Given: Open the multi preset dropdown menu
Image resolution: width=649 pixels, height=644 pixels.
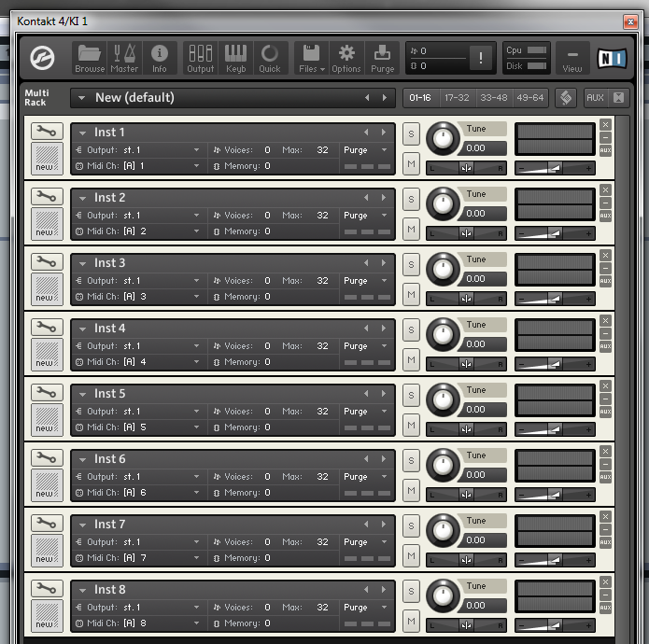Looking at the screenshot, I should [x=81, y=98].
